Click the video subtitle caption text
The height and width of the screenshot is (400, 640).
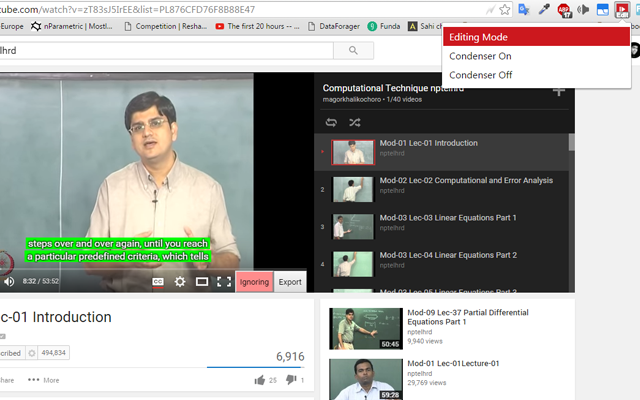tap(118, 250)
